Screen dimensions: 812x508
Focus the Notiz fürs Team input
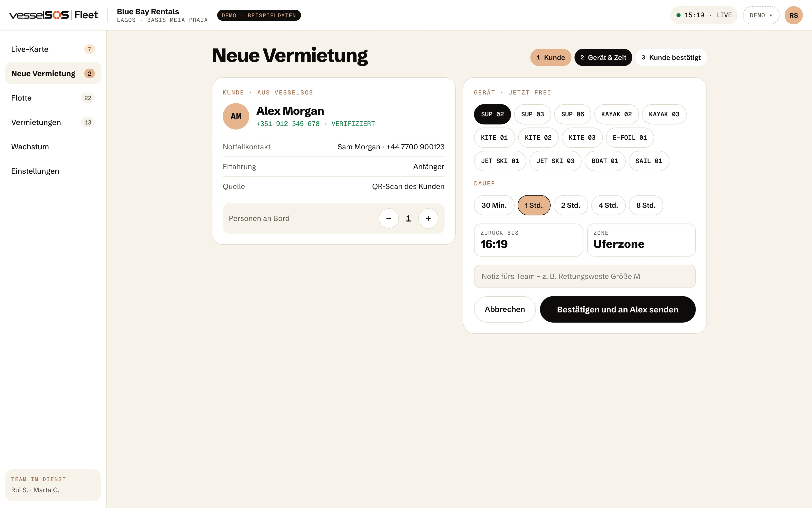tap(584, 276)
